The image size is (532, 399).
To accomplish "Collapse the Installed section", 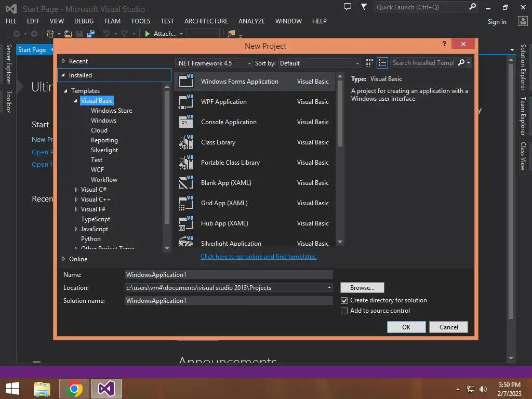I will coord(63,75).
